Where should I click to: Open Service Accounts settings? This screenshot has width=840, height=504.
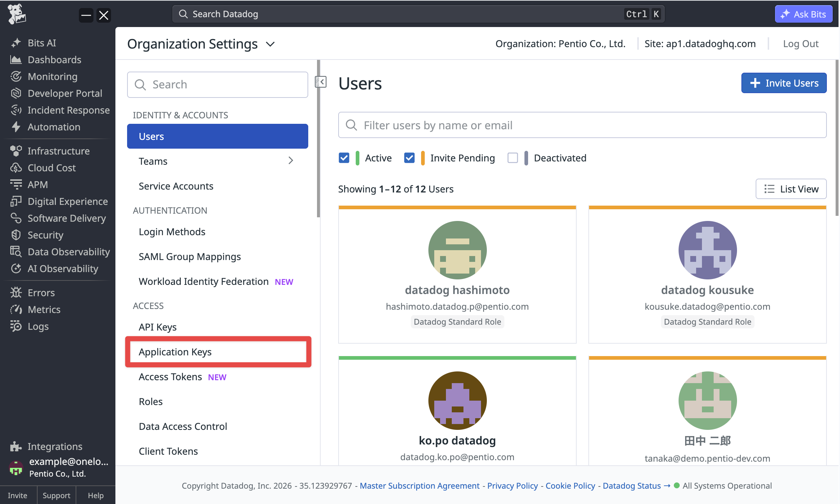tap(218, 186)
